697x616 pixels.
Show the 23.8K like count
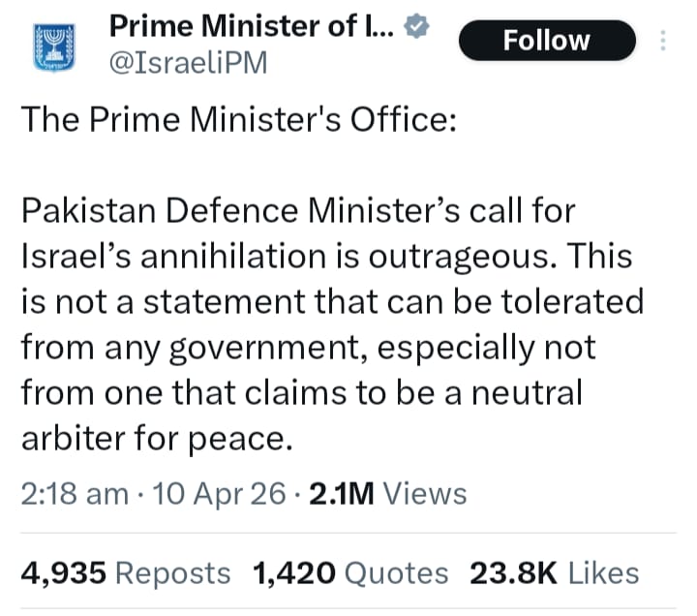pyautogui.click(x=513, y=572)
